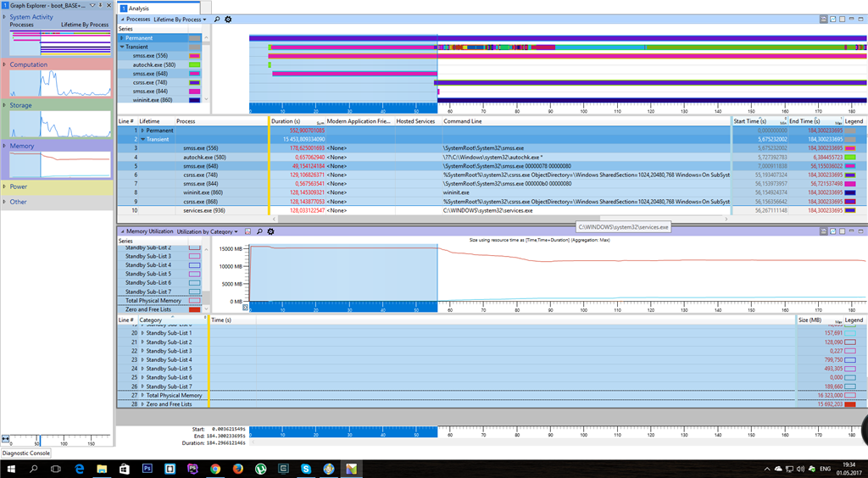Expand Memory in Graph Explorer
The width and height of the screenshot is (868, 478).
coord(5,146)
